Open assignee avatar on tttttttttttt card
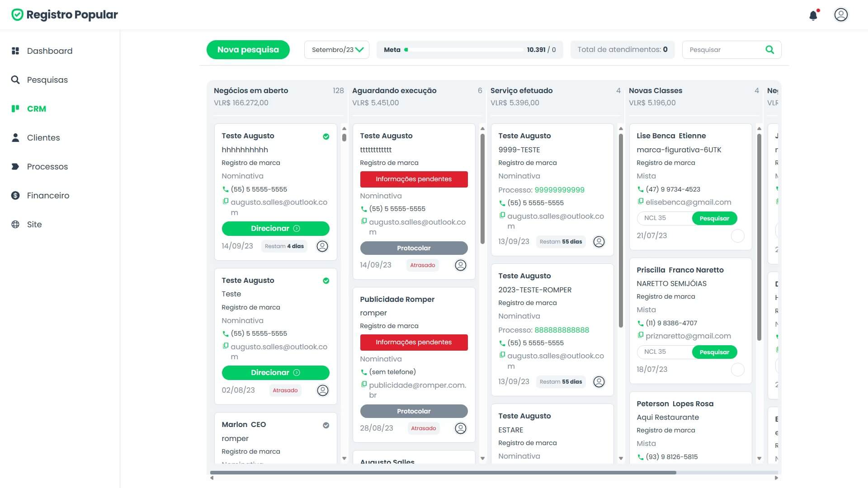This screenshot has height=488, width=868. click(x=461, y=265)
